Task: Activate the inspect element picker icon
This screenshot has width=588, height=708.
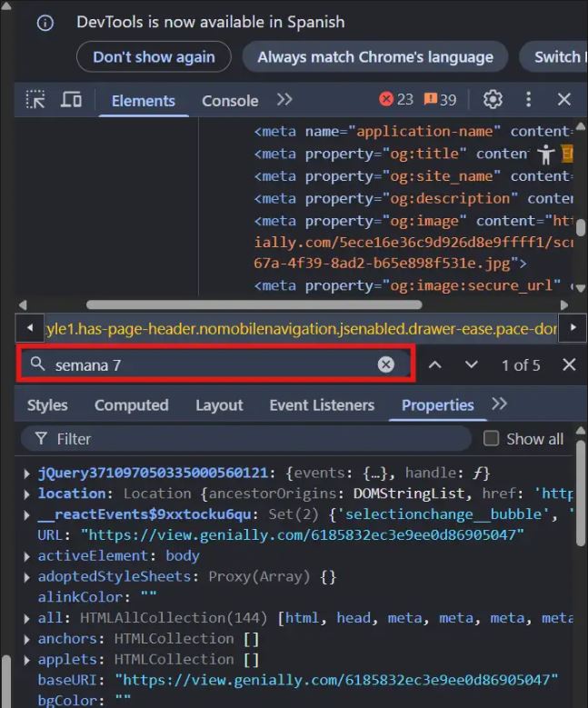Action: coord(35,100)
